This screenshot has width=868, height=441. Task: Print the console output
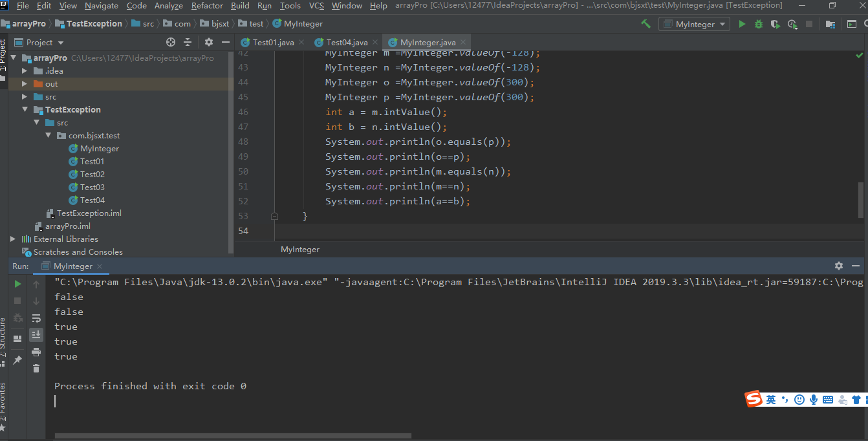(36, 352)
